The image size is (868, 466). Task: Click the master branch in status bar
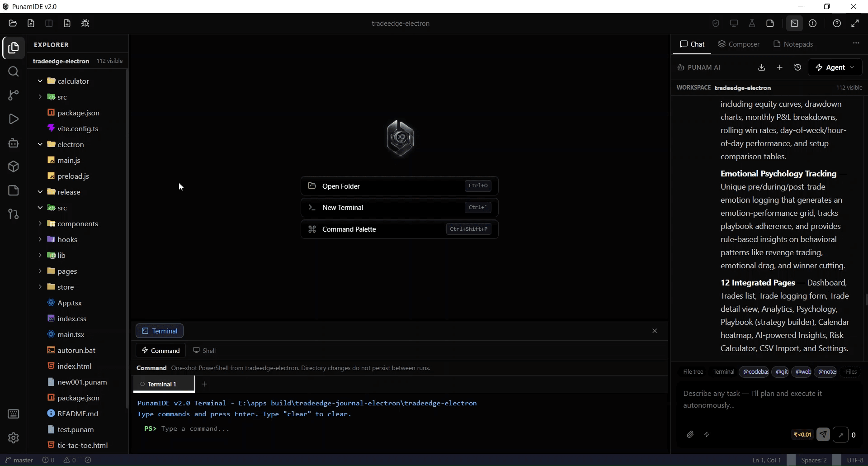point(19,460)
